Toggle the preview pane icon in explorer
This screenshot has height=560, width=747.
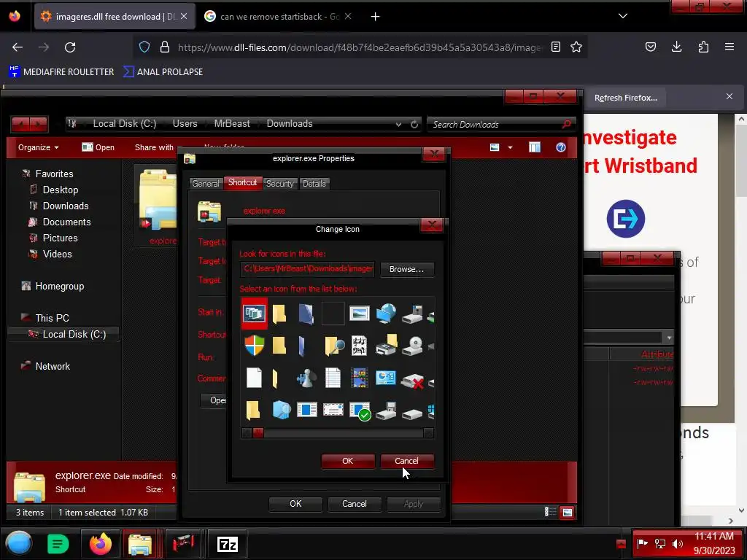pyautogui.click(x=535, y=147)
